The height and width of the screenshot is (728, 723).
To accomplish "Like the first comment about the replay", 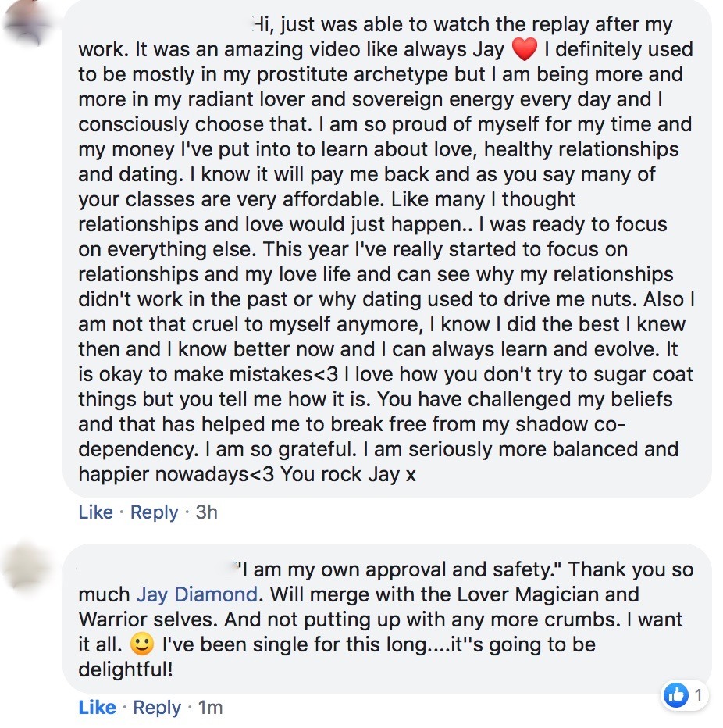I will click(x=95, y=512).
